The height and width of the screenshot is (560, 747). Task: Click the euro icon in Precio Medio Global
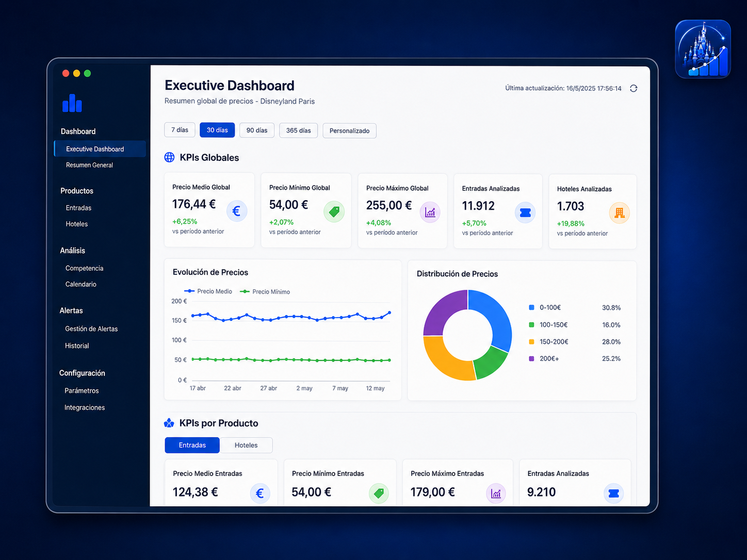coord(237,211)
